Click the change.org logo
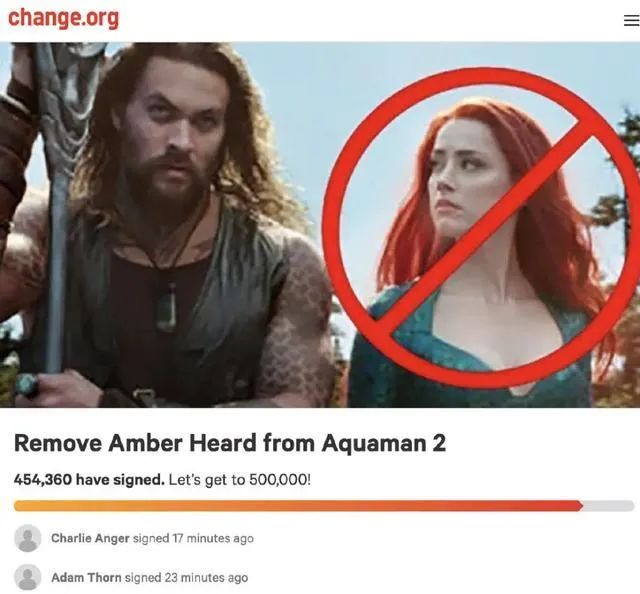This screenshot has width=640, height=594. (63, 18)
